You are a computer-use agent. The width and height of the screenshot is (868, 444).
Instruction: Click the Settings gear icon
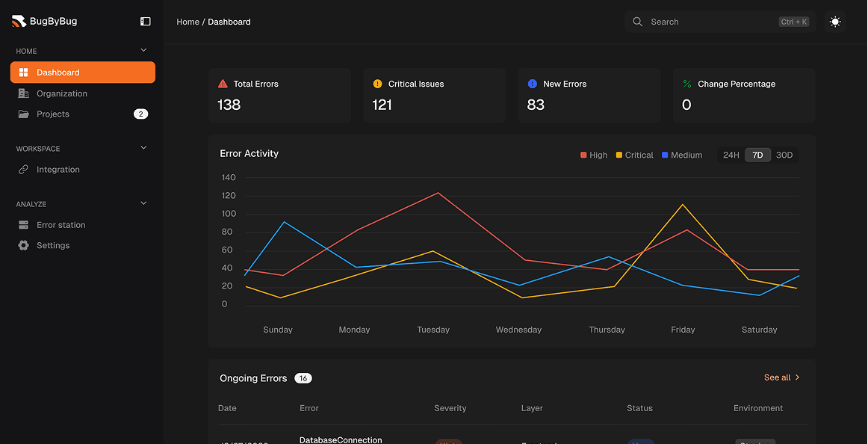click(x=23, y=245)
